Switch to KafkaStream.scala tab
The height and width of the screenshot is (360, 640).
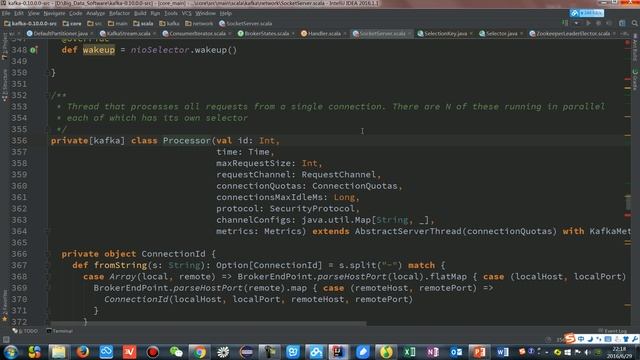[x=128, y=33]
